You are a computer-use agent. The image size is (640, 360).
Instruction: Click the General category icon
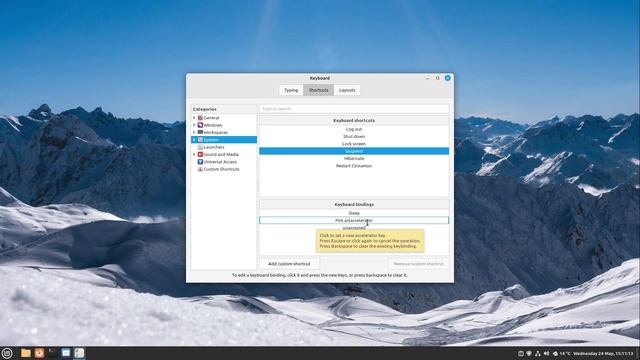coord(200,118)
